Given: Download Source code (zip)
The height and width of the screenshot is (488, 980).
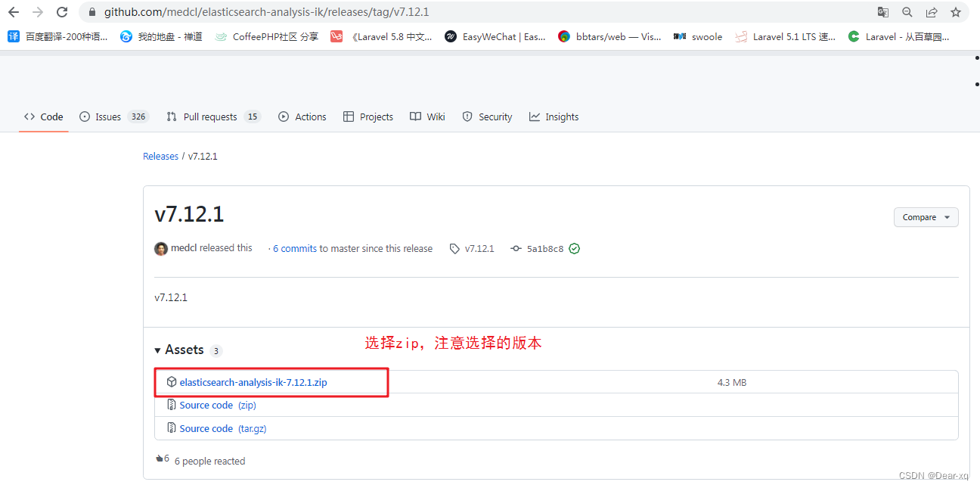Looking at the screenshot, I should pyautogui.click(x=218, y=406).
